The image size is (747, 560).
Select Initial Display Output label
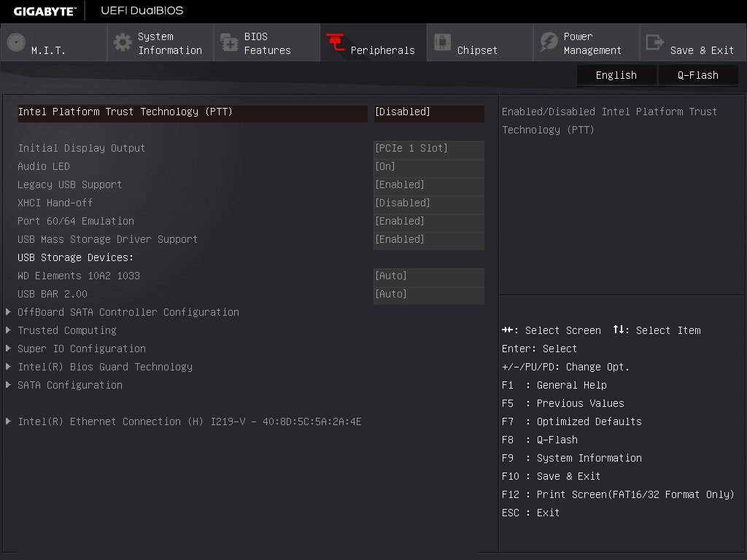click(82, 149)
